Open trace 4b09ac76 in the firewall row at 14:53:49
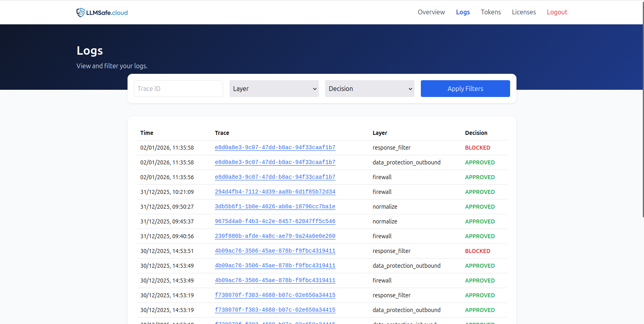The height and width of the screenshot is (324, 644). click(275, 281)
